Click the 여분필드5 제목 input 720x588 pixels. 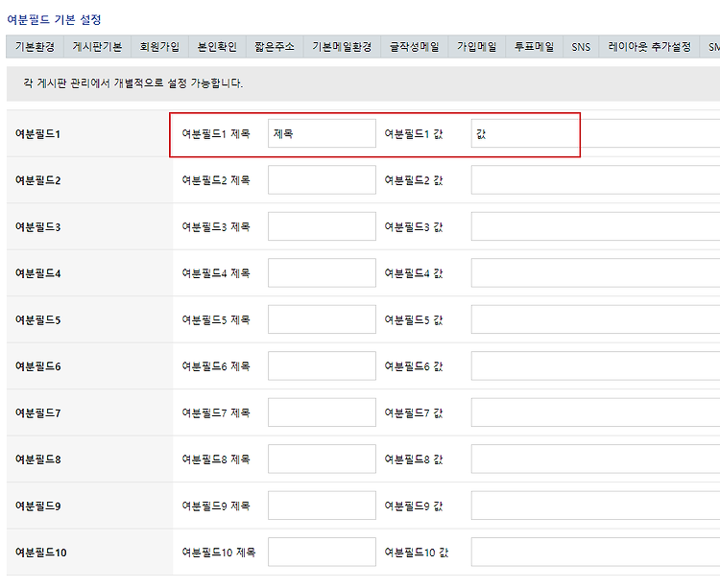point(322,319)
